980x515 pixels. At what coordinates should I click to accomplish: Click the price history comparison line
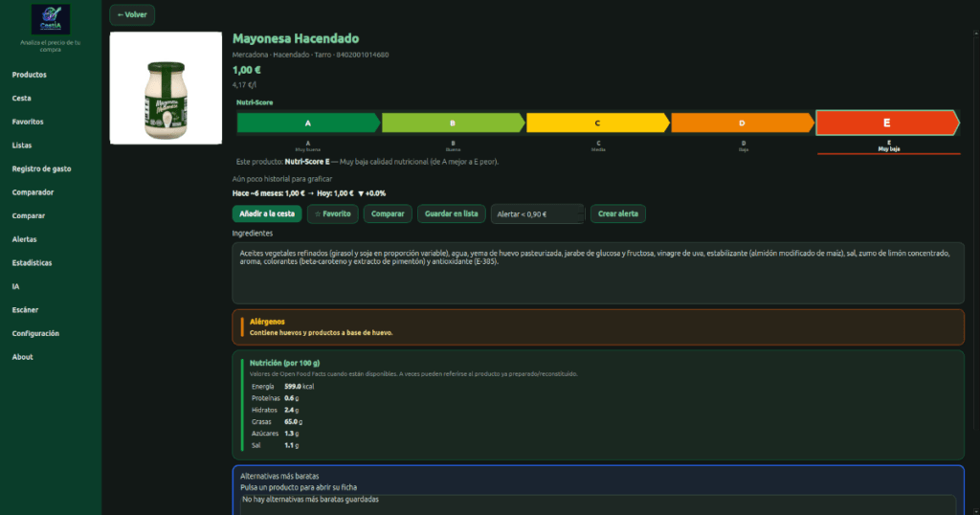point(309,193)
